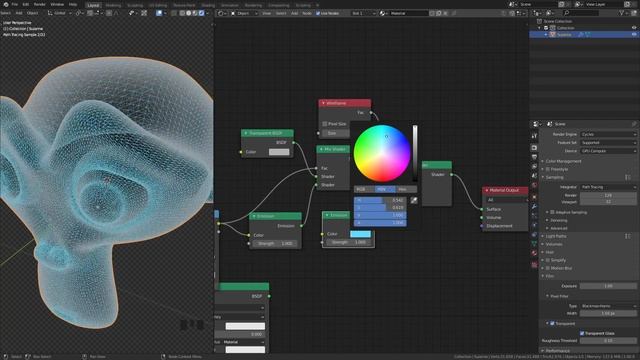Open the Texture properties tab
Viewport: 640px width, 360px height.
point(534,264)
